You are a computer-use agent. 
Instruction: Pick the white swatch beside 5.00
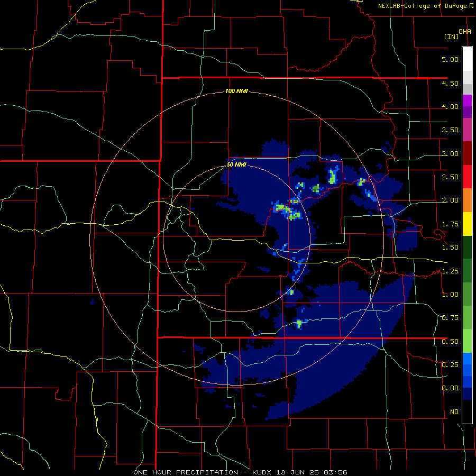pyautogui.click(x=467, y=59)
